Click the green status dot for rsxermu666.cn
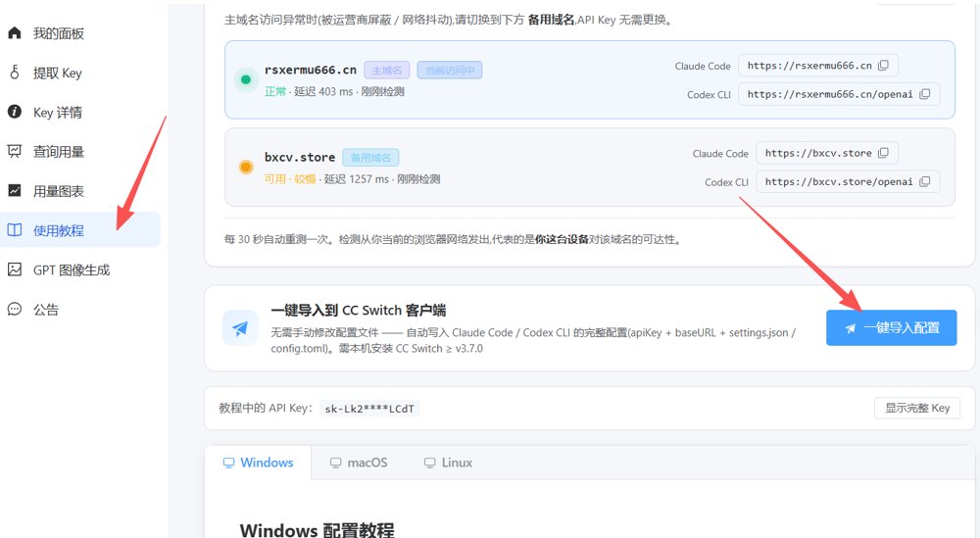The width and height of the screenshot is (980, 538). click(x=246, y=79)
